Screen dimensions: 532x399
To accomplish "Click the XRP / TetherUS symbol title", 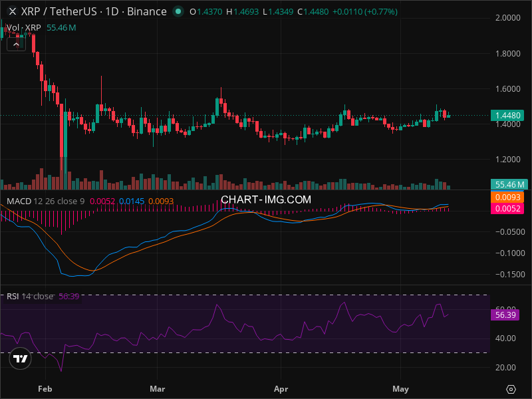I will pyautogui.click(x=59, y=11).
